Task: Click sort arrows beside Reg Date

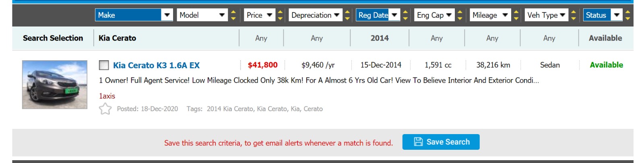Action: coord(405,15)
